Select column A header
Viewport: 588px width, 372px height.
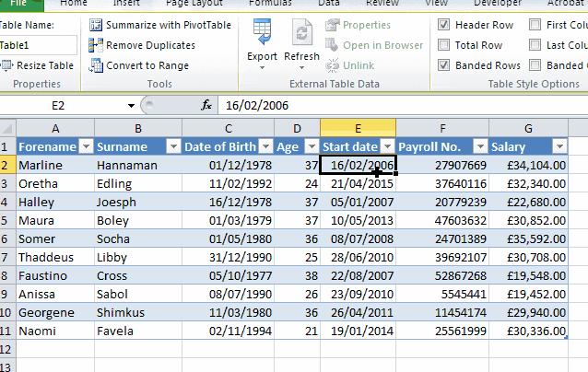tap(55, 129)
